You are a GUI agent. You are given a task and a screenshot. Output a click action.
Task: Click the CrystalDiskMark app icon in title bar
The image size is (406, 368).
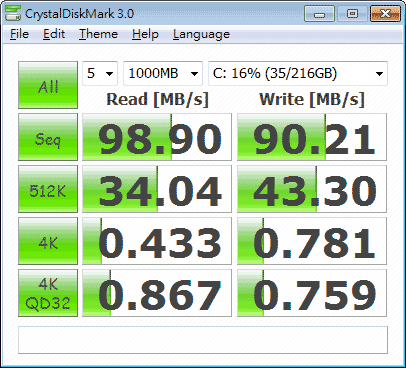13,13
